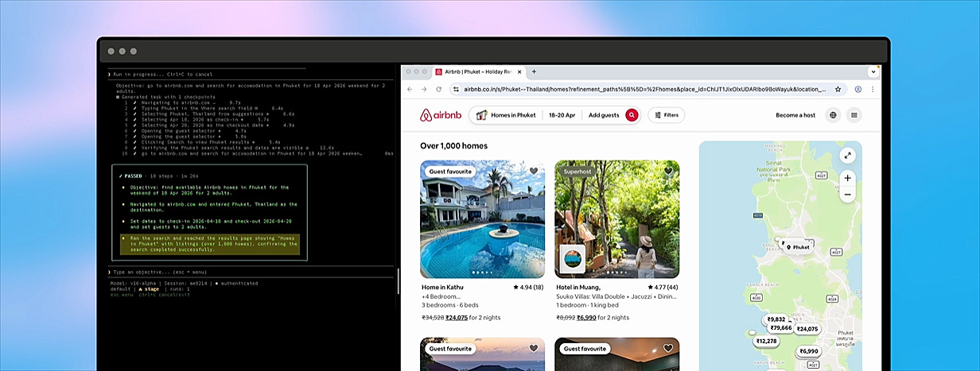Image resolution: width=980 pixels, height=371 pixels.
Task: Click the terminal Model: v16-alpha status text
Action: 132,283
